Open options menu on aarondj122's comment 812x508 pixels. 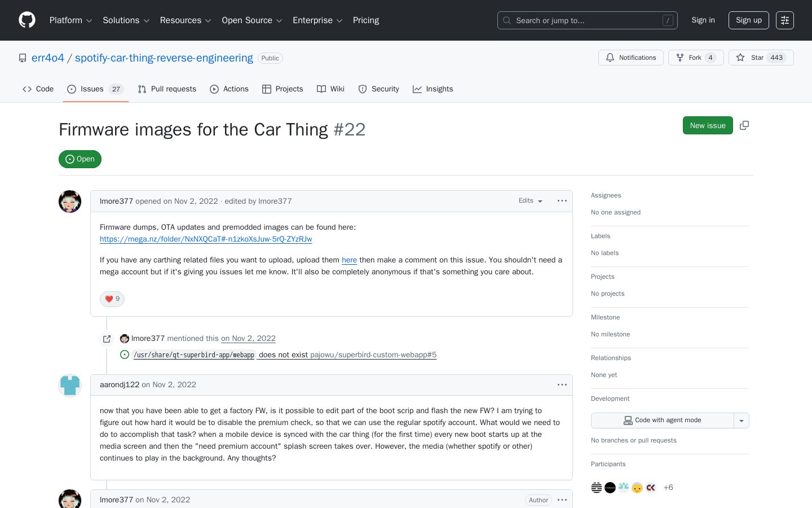562,385
